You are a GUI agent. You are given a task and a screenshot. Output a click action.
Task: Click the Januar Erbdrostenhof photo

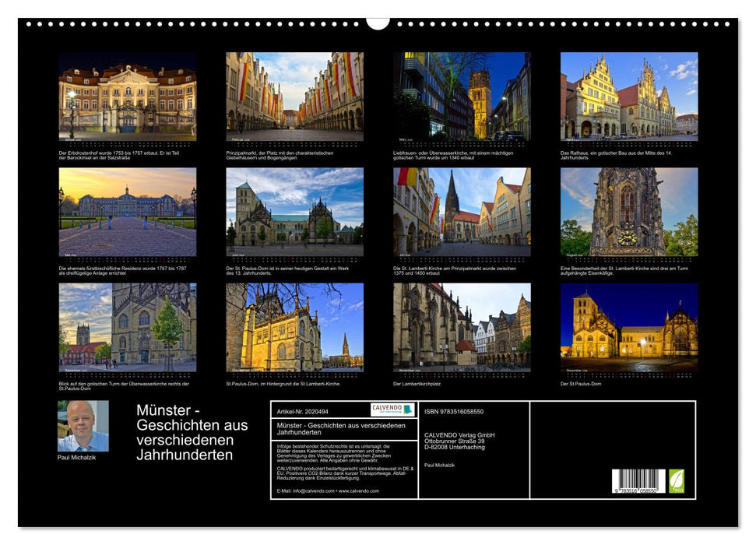point(125,97)
